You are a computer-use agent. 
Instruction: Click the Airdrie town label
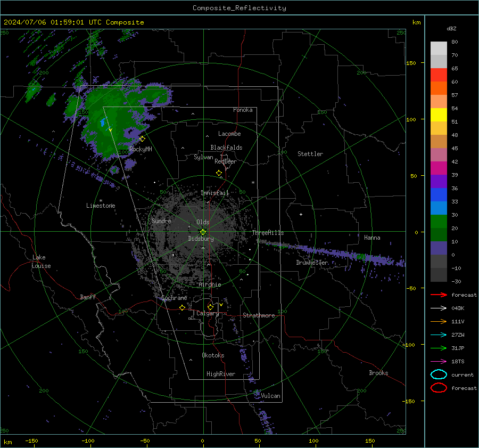210,284
